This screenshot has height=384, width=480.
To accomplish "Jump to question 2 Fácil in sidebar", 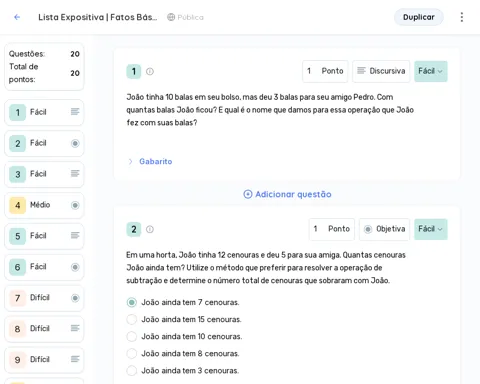I will [44, 143].
